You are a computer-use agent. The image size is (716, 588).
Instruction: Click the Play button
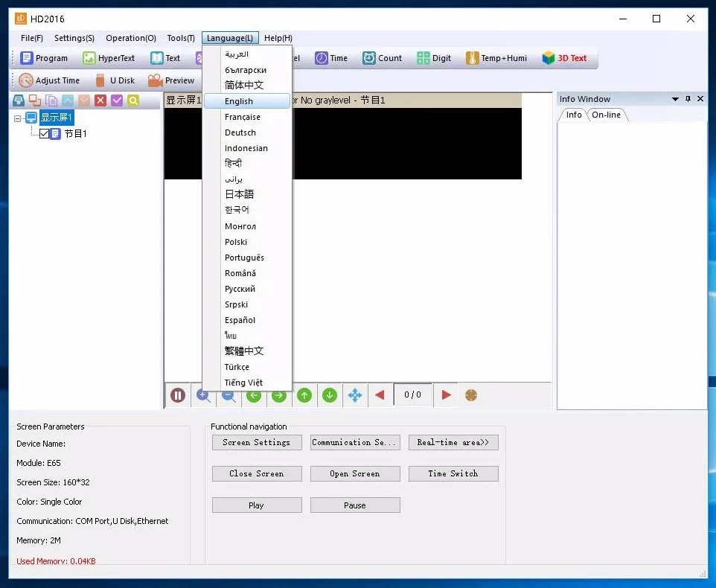(x=257, y=505)
